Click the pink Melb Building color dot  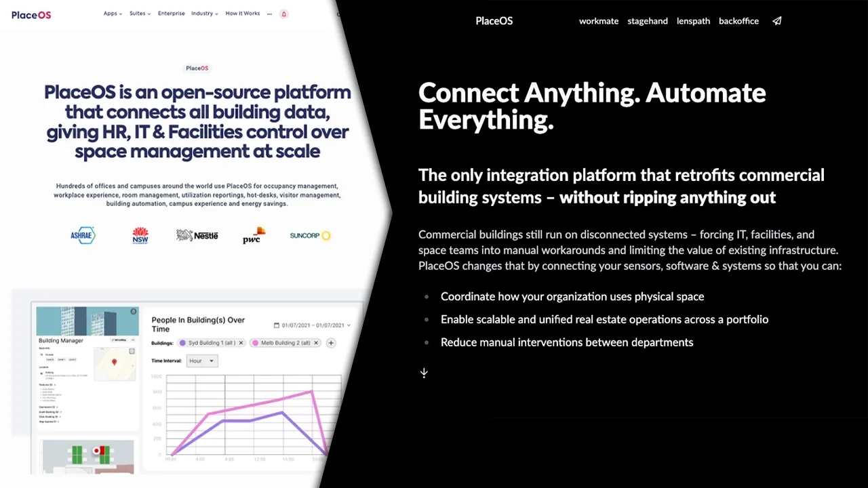point(256,343)
